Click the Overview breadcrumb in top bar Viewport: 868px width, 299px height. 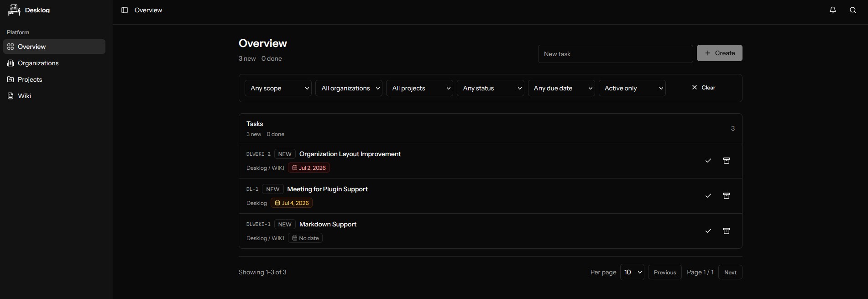(148, 10)
